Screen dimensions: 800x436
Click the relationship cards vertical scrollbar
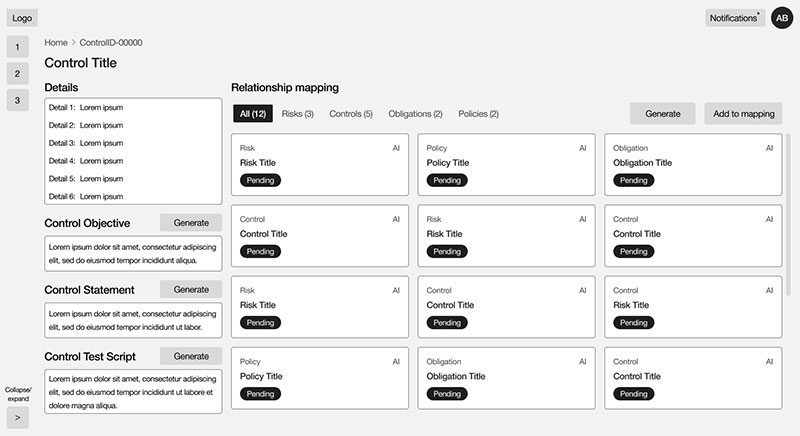click(x=788, y=214)
